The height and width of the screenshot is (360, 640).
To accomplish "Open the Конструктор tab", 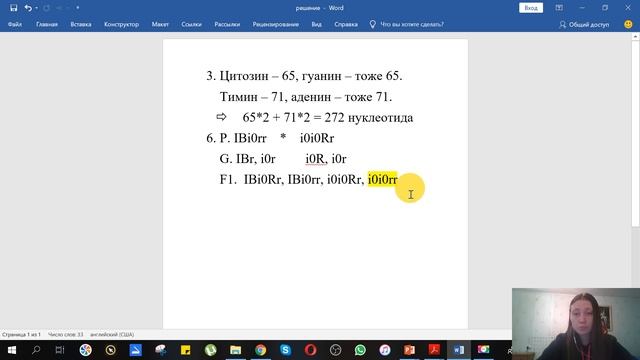I will (121, 24).
